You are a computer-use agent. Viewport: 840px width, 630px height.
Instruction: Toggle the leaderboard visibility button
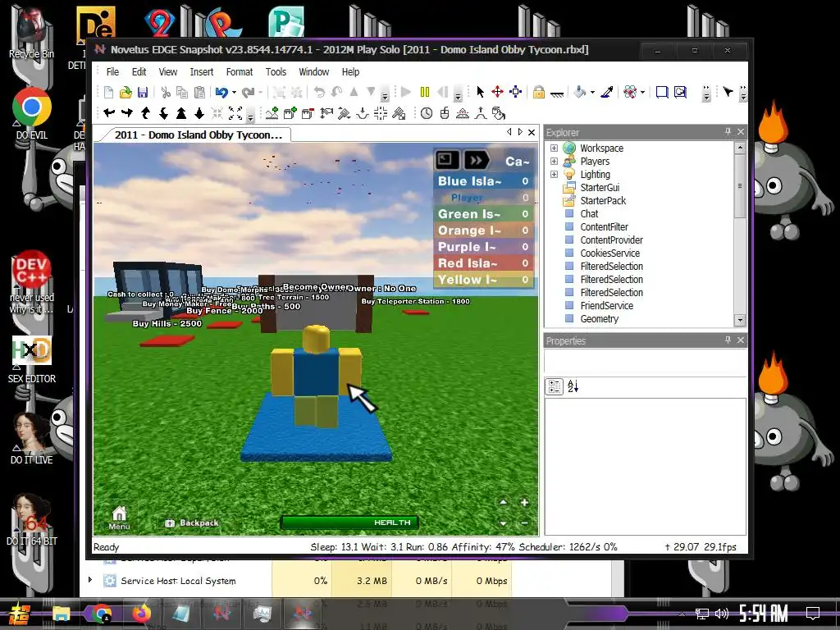tap(447, 160)
